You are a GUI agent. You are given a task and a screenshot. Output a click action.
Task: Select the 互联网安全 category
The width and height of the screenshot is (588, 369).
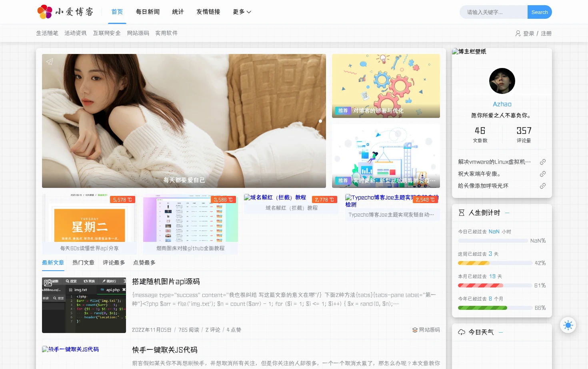click(x=107, y=33)
